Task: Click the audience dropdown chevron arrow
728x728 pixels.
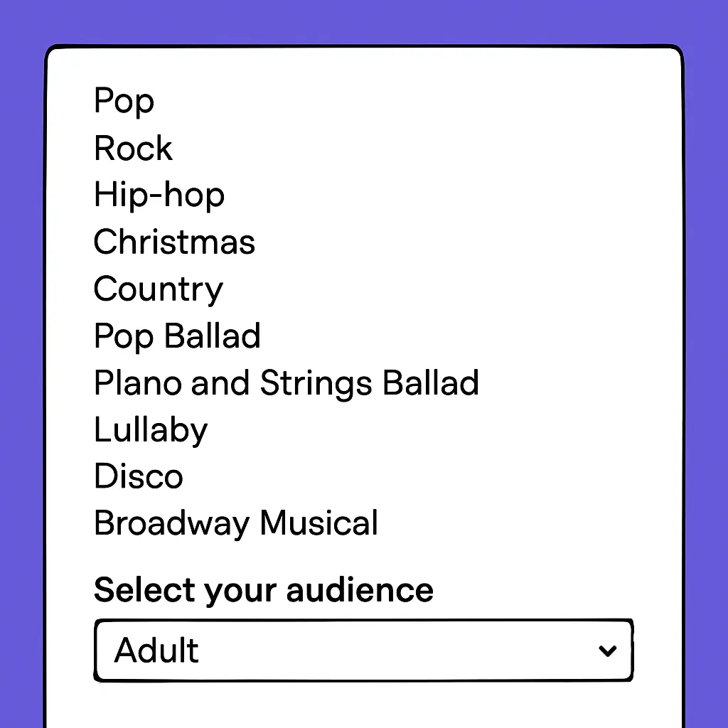Action: click(607, 651)
